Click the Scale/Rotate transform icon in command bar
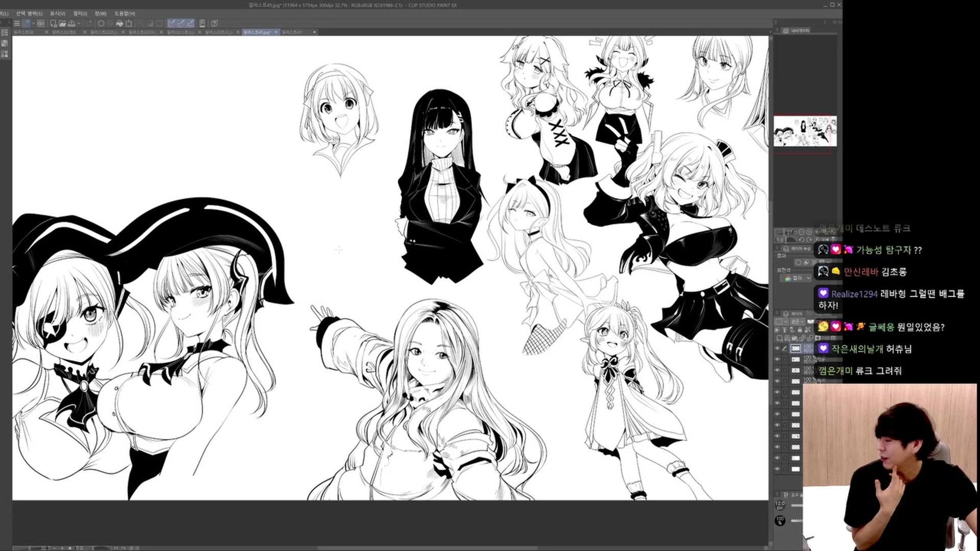This screenshot has width=980, height=551. pos(129,23)
